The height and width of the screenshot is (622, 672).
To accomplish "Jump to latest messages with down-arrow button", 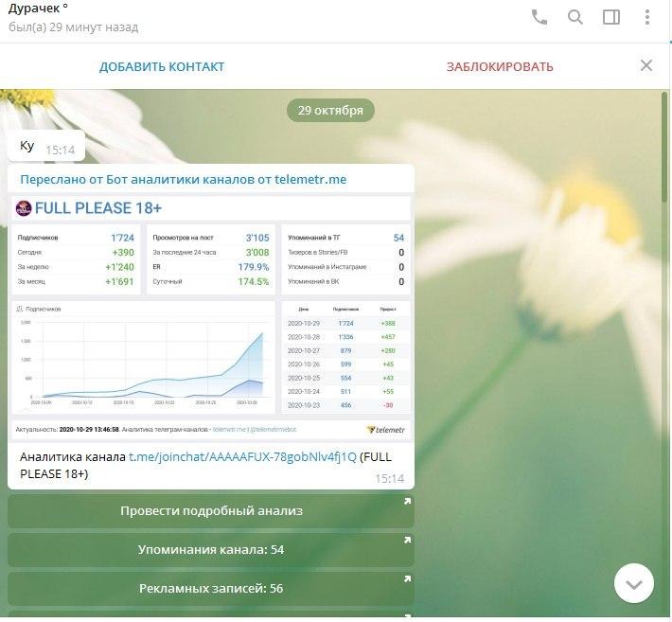I will point(634,583).
